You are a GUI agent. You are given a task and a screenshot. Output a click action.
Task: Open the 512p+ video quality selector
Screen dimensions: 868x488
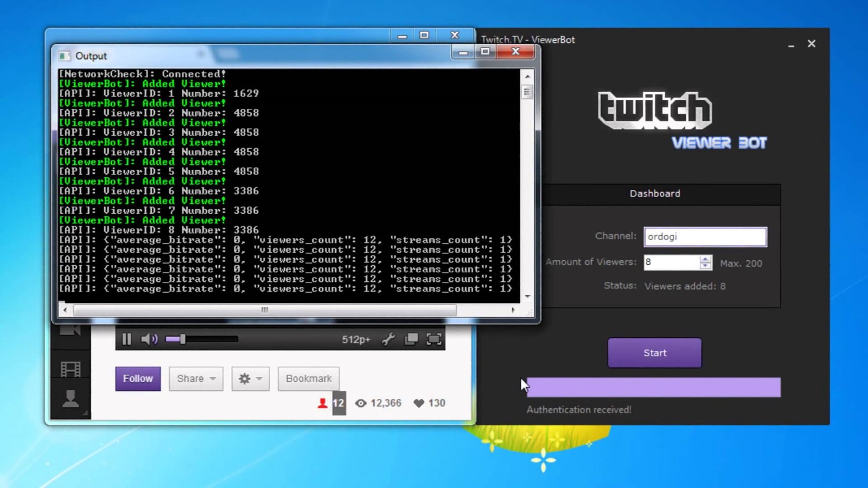point(356,339)
